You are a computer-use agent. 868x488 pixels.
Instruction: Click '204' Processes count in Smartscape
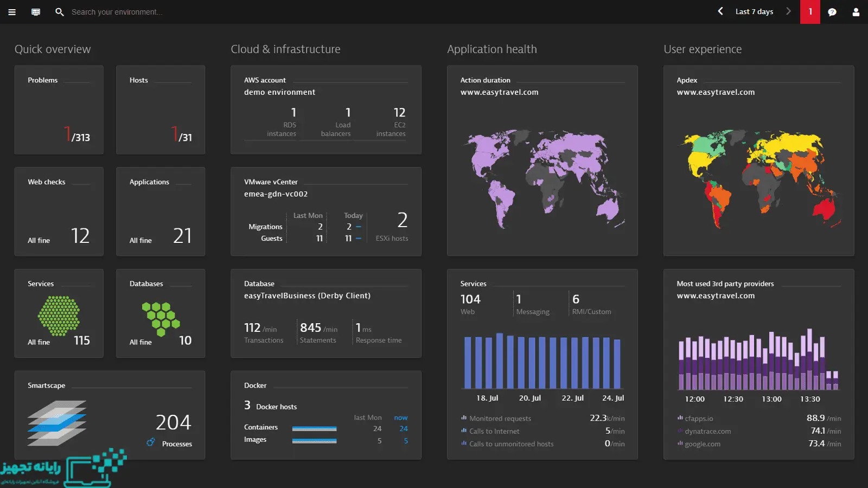tap(174, 422)
